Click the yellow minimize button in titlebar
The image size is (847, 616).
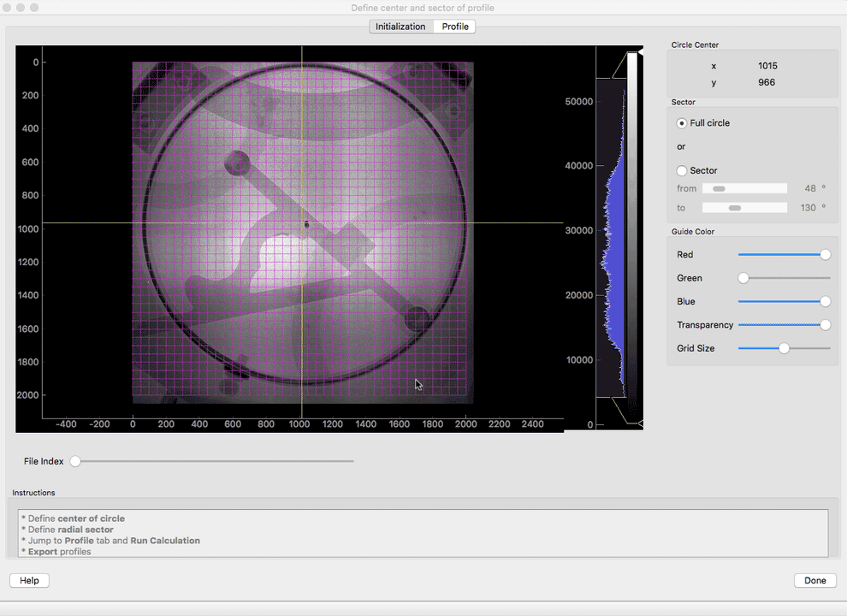(x=21, y=8)
